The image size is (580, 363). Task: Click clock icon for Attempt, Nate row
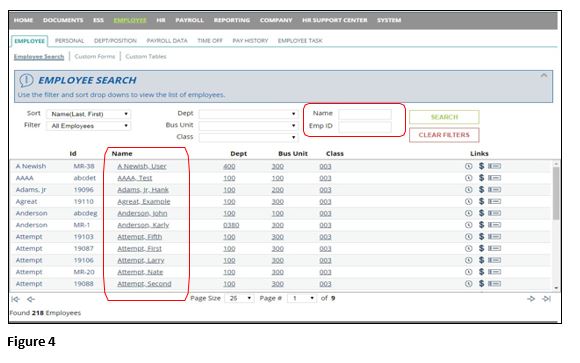[468, 272]
